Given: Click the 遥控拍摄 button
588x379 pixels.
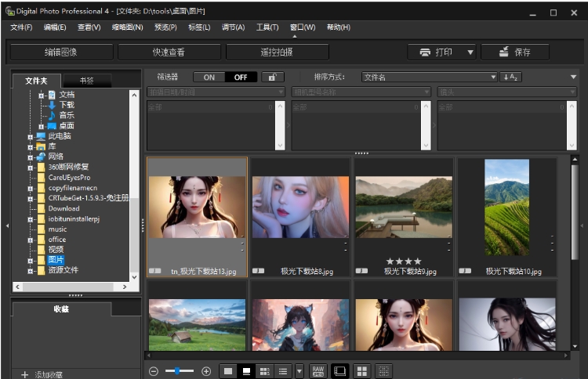Looking at the screenshot, I should coord(277,52).
